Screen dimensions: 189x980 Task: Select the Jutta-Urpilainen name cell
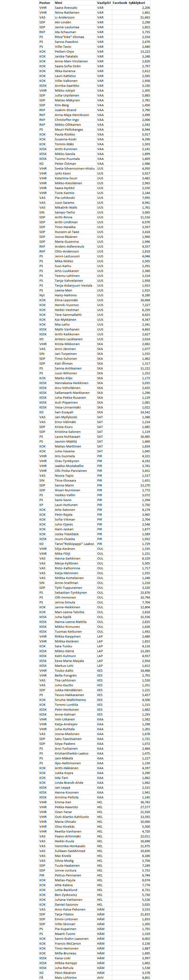67,96
